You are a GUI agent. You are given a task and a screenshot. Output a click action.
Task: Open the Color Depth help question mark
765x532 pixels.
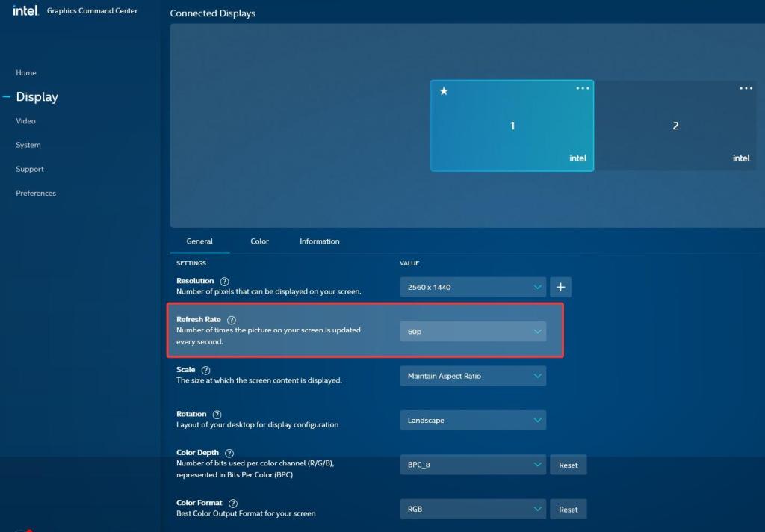[229, 454]
